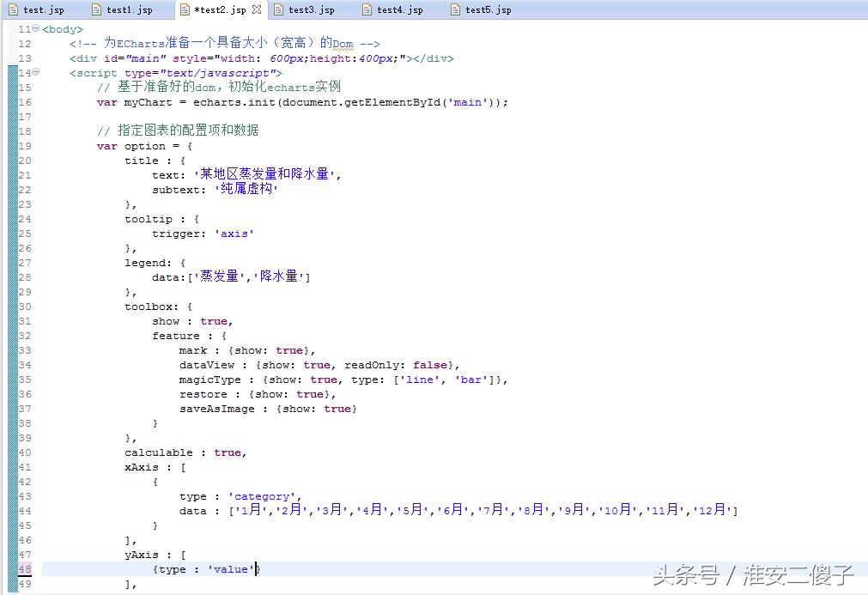868x595 pixels.
Task: Click the 'toolbox: {' line
Action: [158, 307]
